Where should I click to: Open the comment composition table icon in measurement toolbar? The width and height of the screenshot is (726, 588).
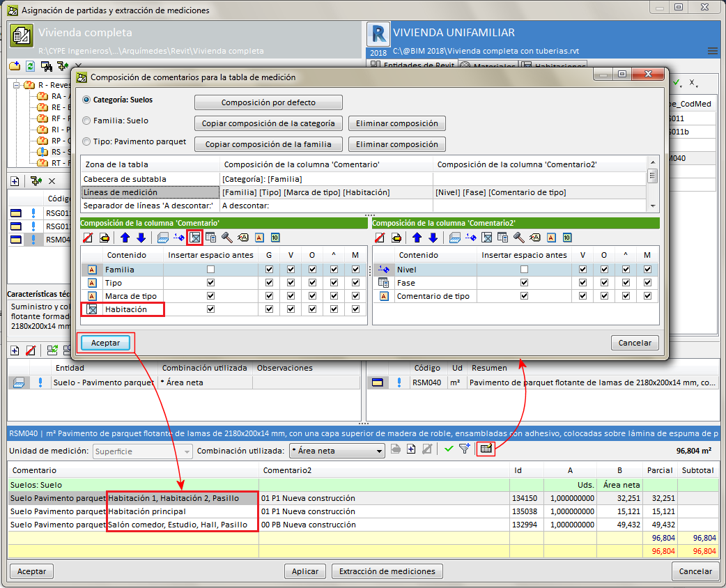click(x=486, y=449)
